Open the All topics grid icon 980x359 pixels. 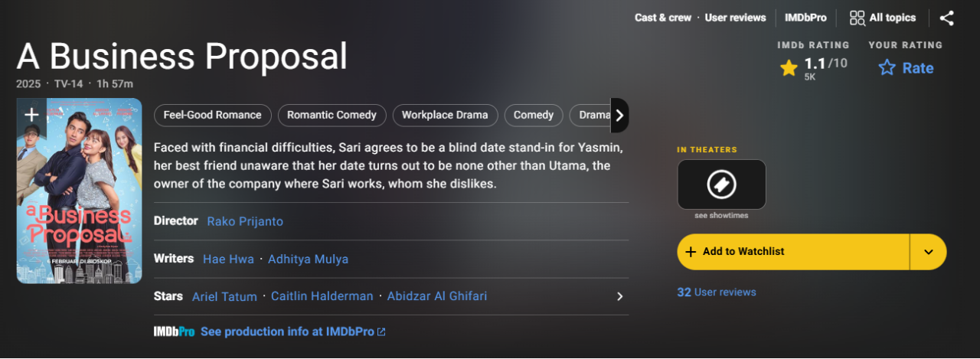[857, 18]
